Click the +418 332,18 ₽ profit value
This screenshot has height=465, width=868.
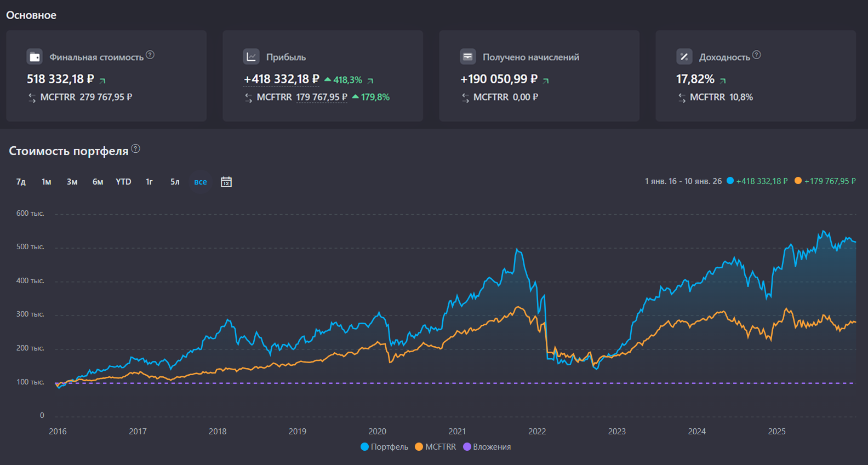tap(281, 79)
